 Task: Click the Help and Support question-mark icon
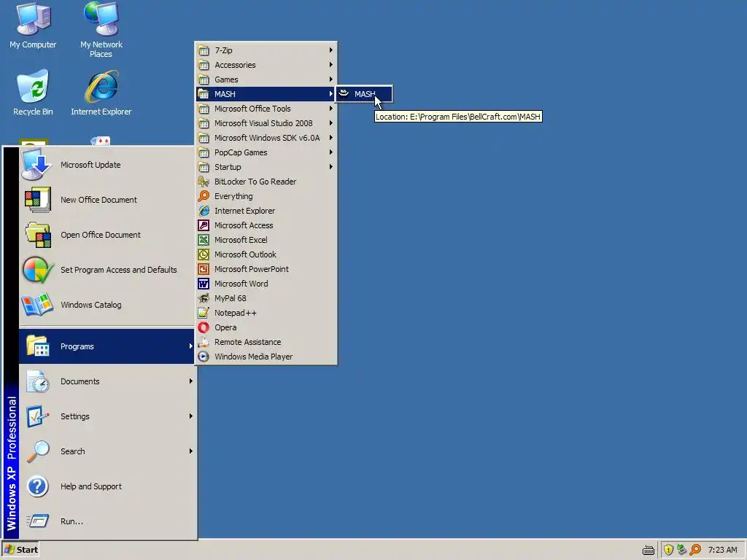tap(37, 486)
